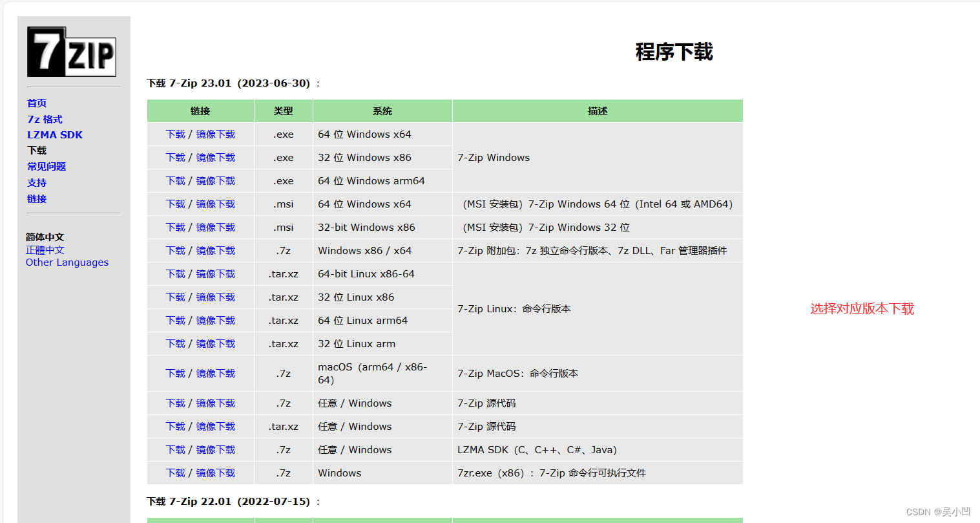Click the 7-Zip Windows description cell
This screenshot has height=523, width=980.
click(598, 157)
